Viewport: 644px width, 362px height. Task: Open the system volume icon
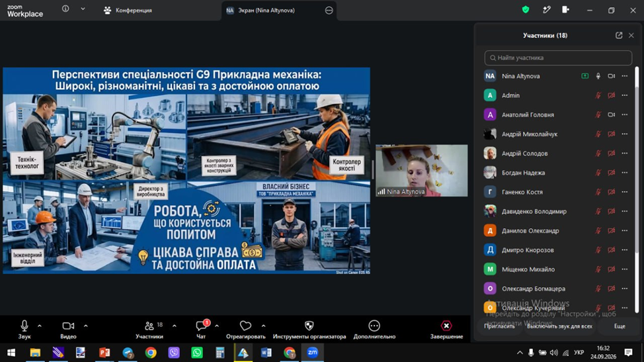click(x=554, y=353)
